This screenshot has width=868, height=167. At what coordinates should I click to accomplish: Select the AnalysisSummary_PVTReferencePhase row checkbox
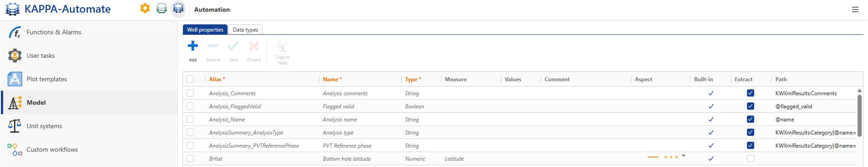pos(190,145)
